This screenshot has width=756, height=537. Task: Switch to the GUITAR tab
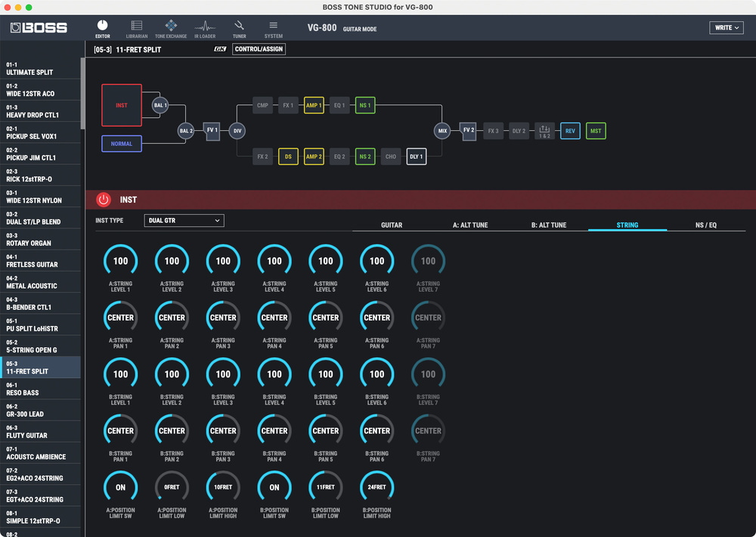tap(392, 225)
